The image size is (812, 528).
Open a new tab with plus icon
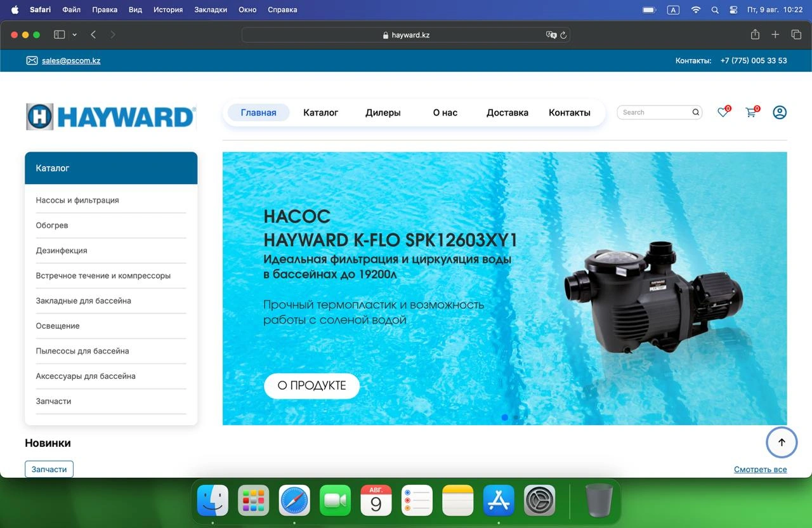click(x=775, y=34)
